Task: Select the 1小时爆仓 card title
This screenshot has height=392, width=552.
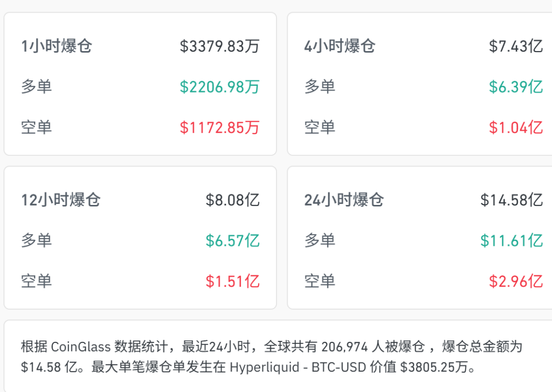Action: pyautogui.click(x=57, y=46)
